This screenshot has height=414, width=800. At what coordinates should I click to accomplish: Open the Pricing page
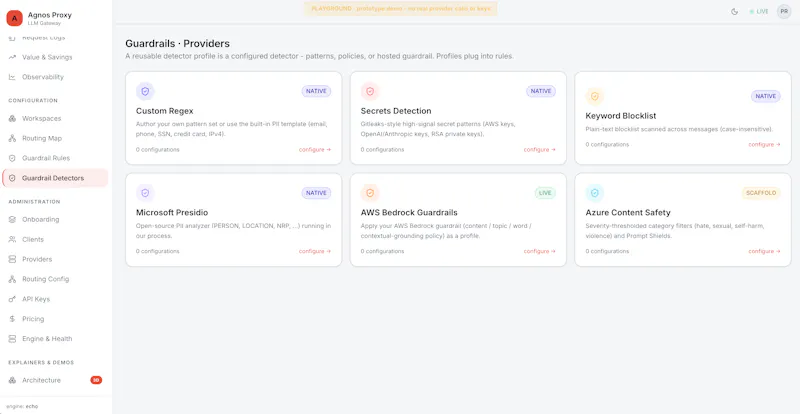55,319
